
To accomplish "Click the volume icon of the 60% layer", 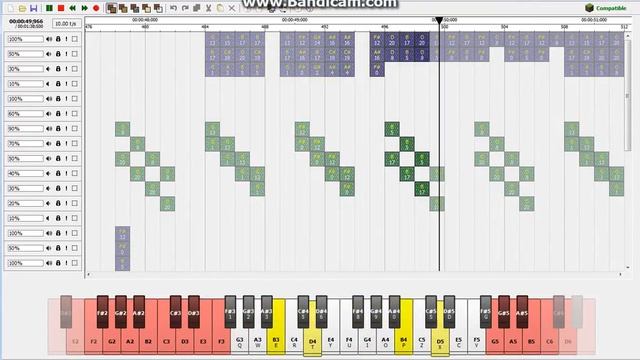I will pos(49,114).
